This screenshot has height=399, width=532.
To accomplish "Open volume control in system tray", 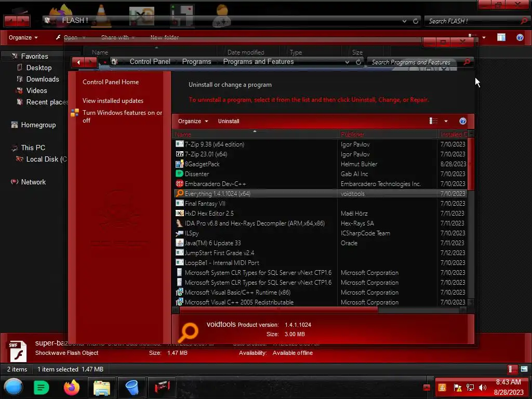I will pyautogui.click(x=482, y=388).
